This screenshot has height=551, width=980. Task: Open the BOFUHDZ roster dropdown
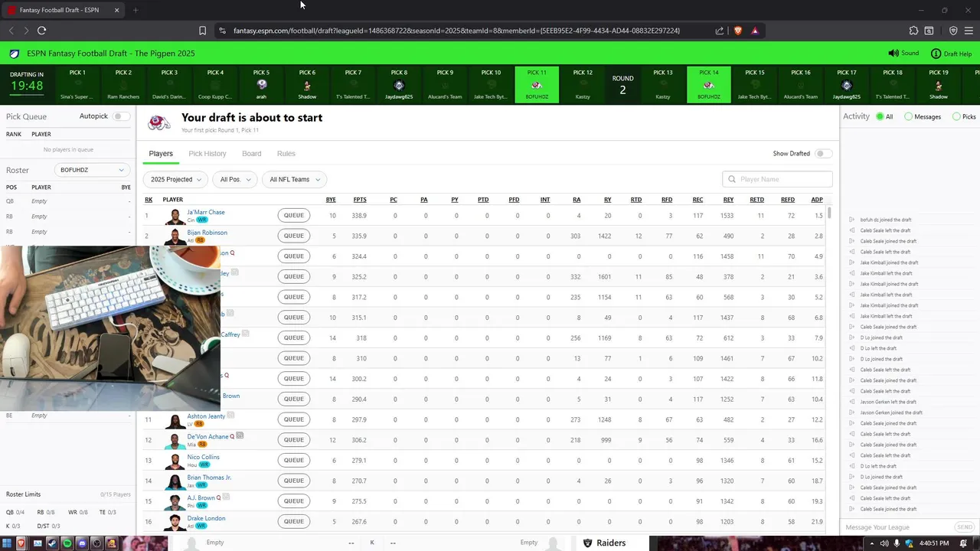point(91,170)
